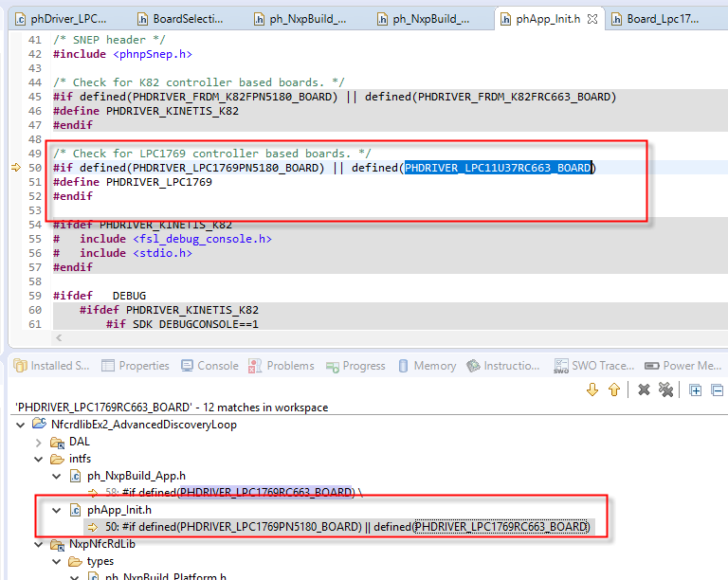Remove all matches from search results
Viewport: 728px width, 580px height.
pyautogui.click(x=665, y=390)
